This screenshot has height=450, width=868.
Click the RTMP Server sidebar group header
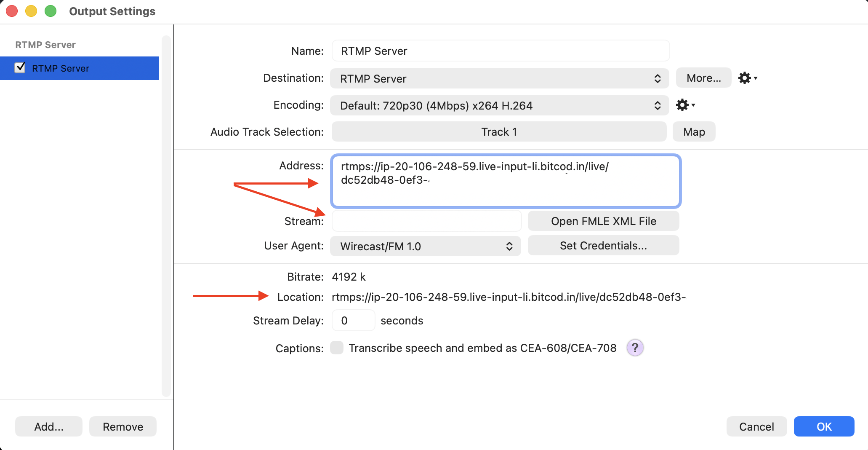pyautogui.click(x=45, y=45)
